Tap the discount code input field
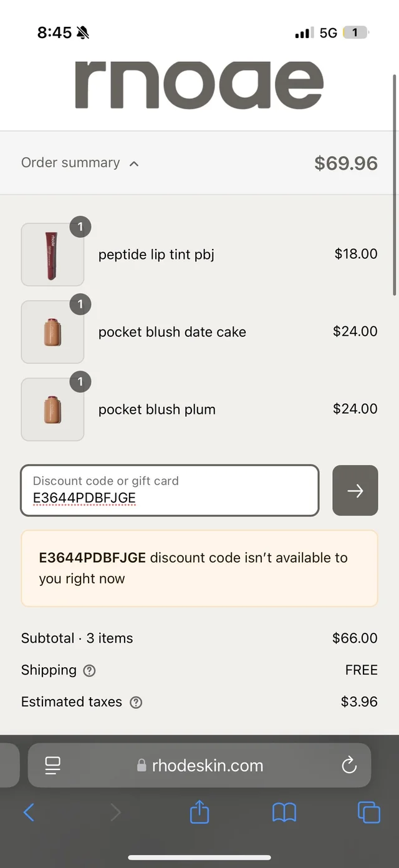This screenshot has height=868, width=399. click(170, 490)
